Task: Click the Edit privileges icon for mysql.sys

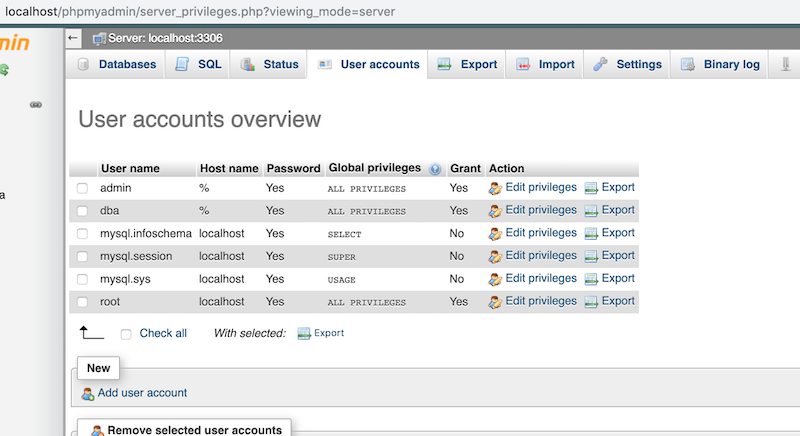Action: coord(495,279)
